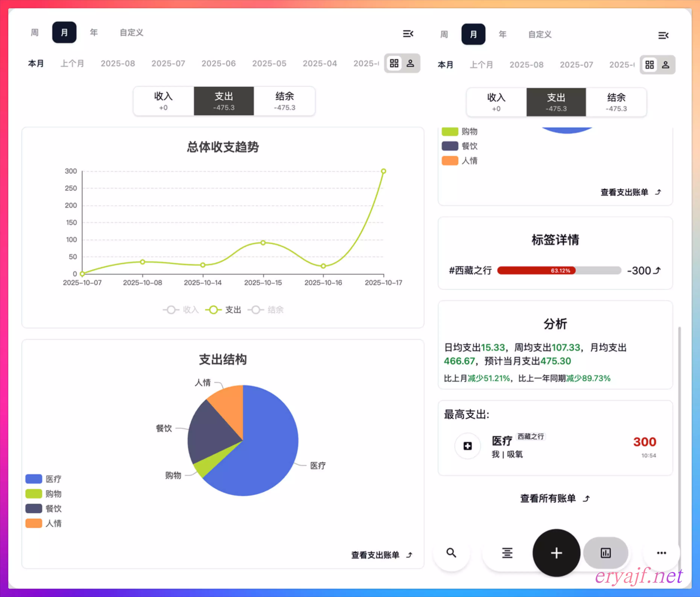Image resolution: width=700 pixels, height=597 pixels.
Task: Expand #西藏之行 tag detail arrow at -300
Action: pos(657,270)
